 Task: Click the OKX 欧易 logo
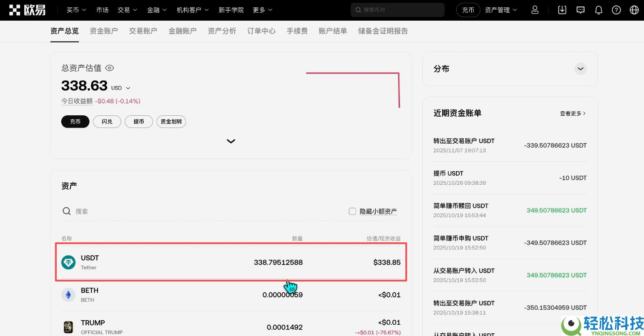point(27,9)
